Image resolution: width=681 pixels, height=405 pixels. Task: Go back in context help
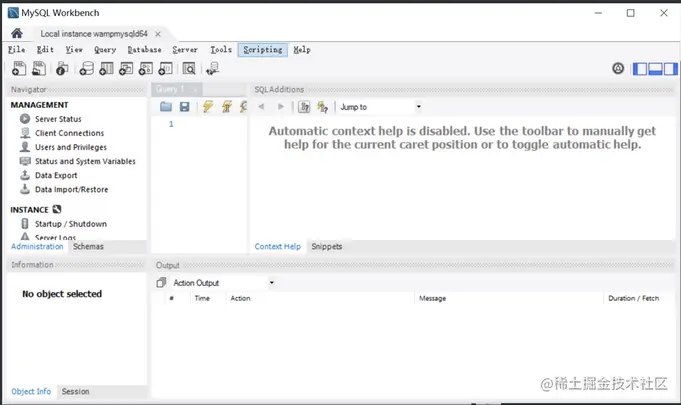pos(261,106)
